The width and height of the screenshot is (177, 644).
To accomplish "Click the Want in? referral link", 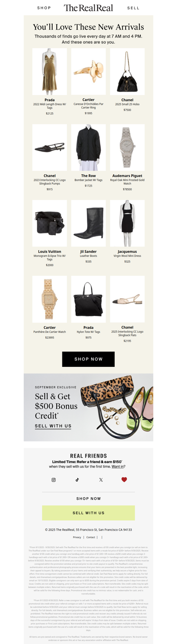I will click(x=118, y=466).
